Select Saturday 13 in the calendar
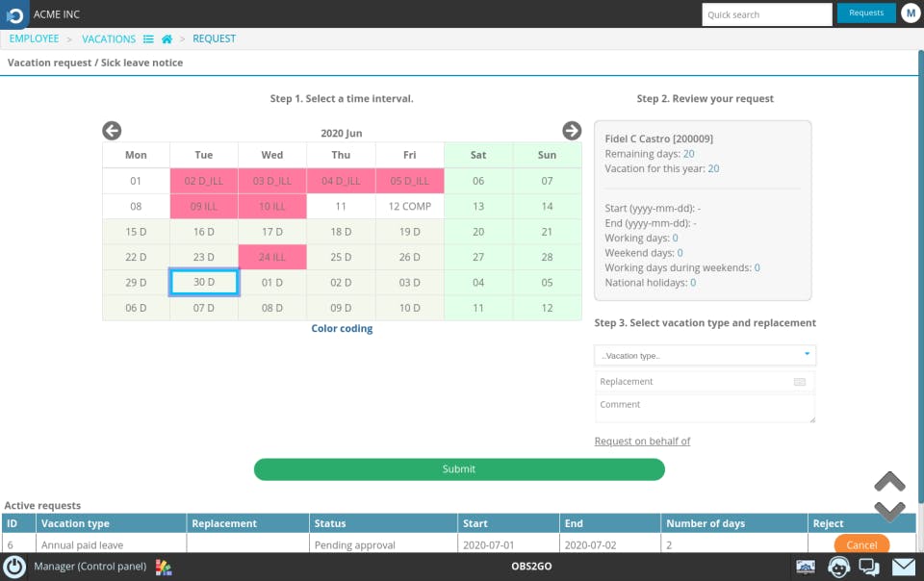Viewport: 924px width, 581px height. coord(478,207)
